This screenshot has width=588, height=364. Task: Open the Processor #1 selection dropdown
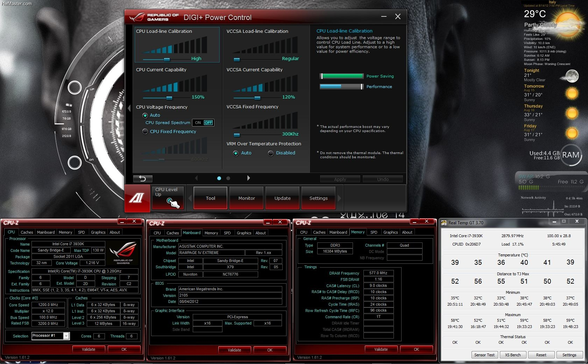tap(66, 336)
